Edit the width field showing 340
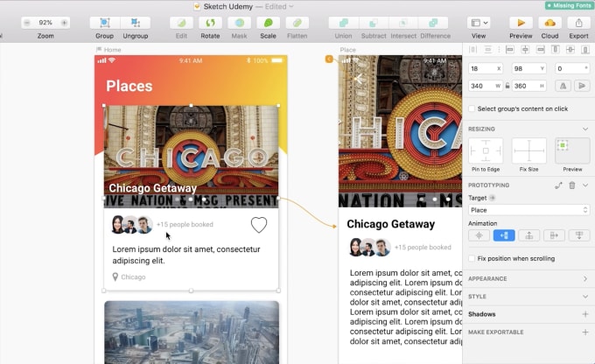This screenshot has height=364, width=595. pyautogui.click(x=486, y=86)
